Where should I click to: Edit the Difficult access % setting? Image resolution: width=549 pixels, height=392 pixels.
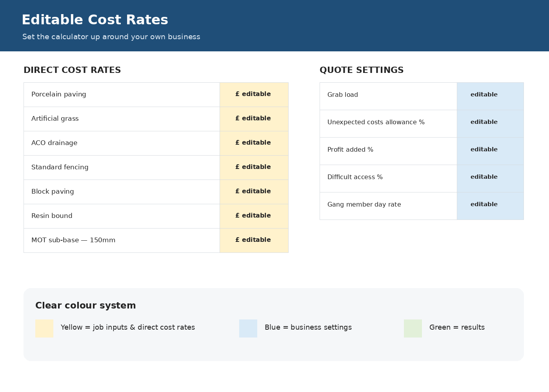490,178
